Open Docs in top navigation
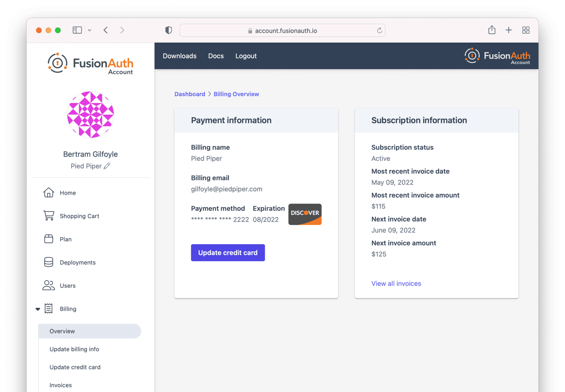Image resolution: width=565 pixels, height=392 pixels. pyautogui.click(x=216, y=56)
